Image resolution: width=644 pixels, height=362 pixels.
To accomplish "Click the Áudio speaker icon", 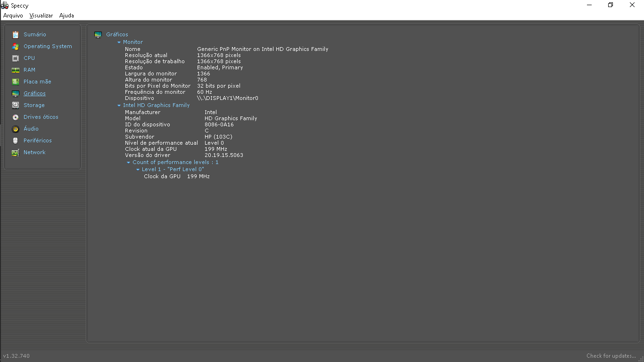I will [16, 129].
